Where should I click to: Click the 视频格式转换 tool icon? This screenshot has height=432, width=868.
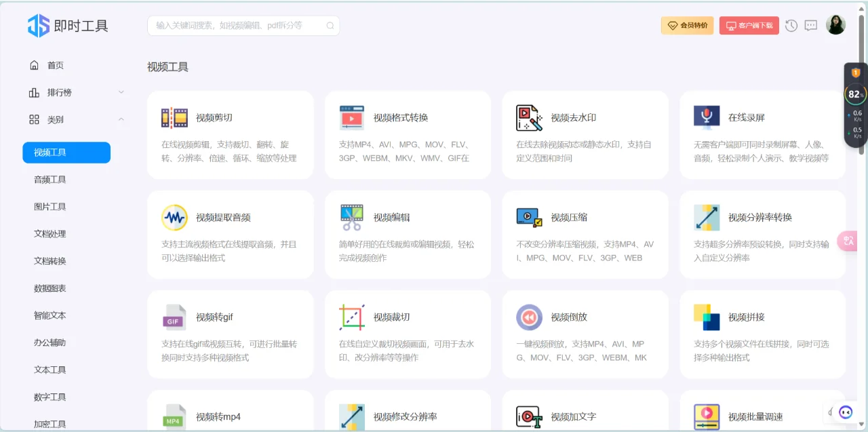point(352,117)
